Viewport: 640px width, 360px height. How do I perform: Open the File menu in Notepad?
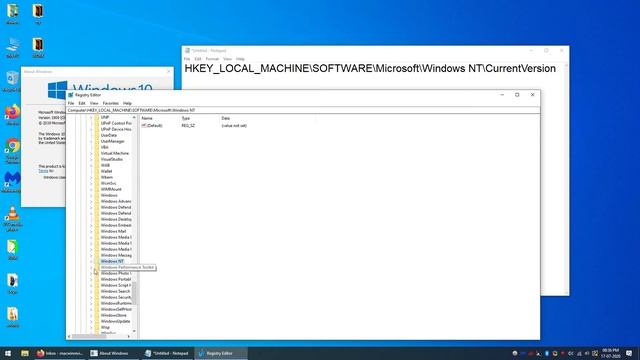(187, 59)
